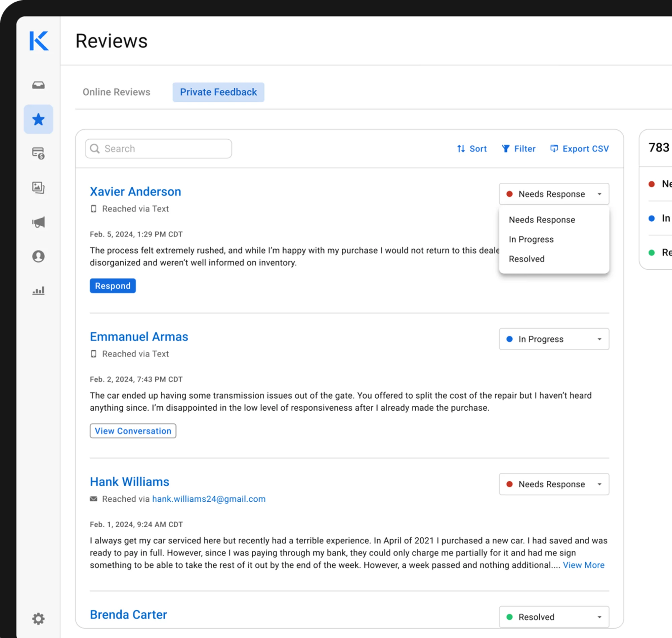Open the Payments section in the sidebar
The image size is (672, 638).
pyautogui.click(x=38, y=154)
